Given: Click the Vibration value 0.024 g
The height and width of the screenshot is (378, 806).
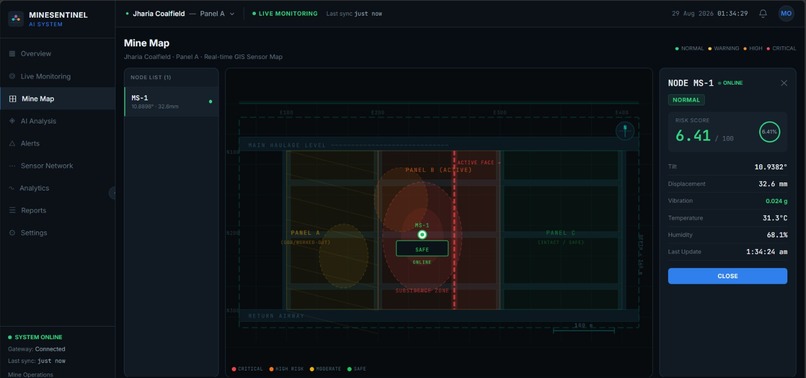Looking at the screenshot, I should click(776, 201).
